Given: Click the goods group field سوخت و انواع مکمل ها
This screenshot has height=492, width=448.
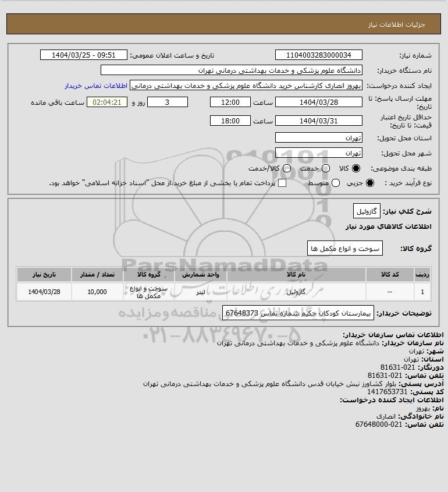Looking at the screenshot, I should click(x=345, y=249).
